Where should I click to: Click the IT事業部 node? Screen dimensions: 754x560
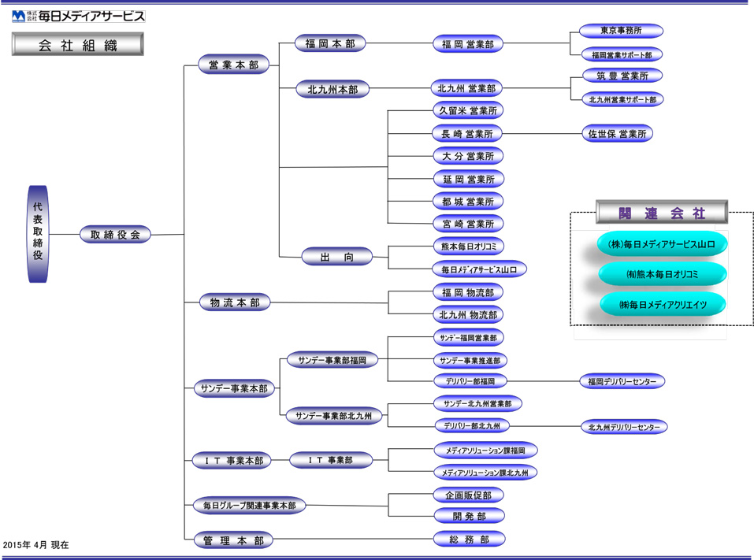331,460
